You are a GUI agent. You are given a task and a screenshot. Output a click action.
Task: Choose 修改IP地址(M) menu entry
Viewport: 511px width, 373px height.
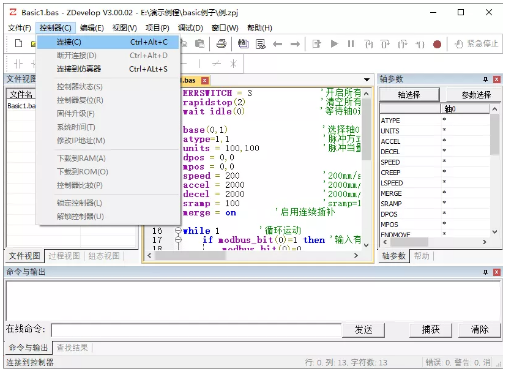point(109,141)
